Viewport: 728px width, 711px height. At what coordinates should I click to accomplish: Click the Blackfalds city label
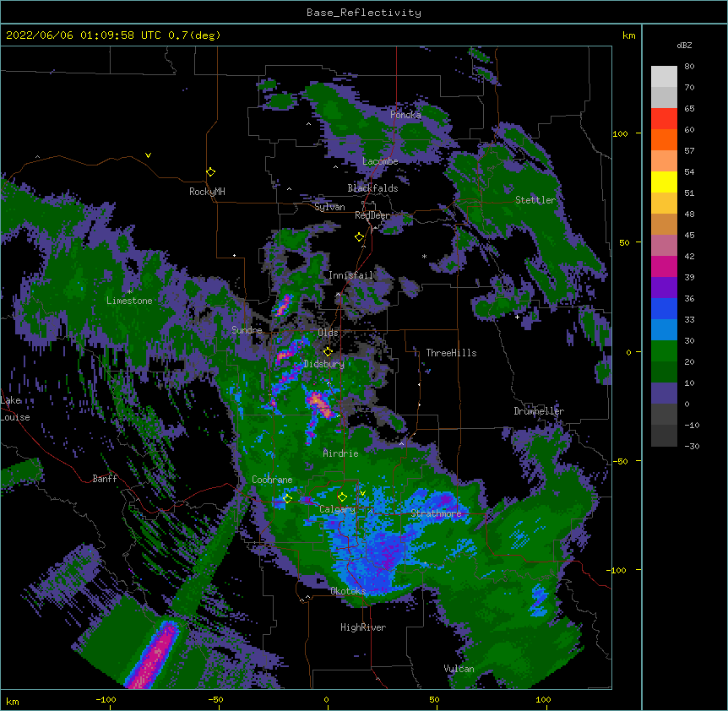372,188
